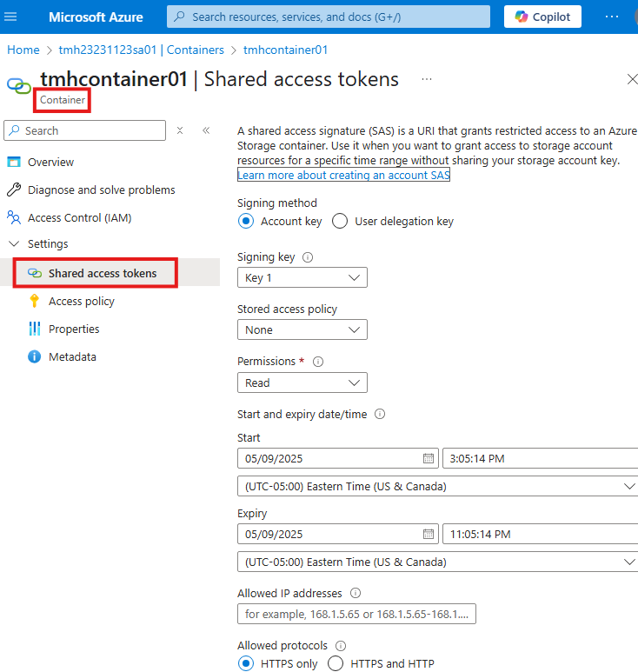Click the wrench icon for Diagnose
This screenshot has width=638, height=672.
coord(14,190)
